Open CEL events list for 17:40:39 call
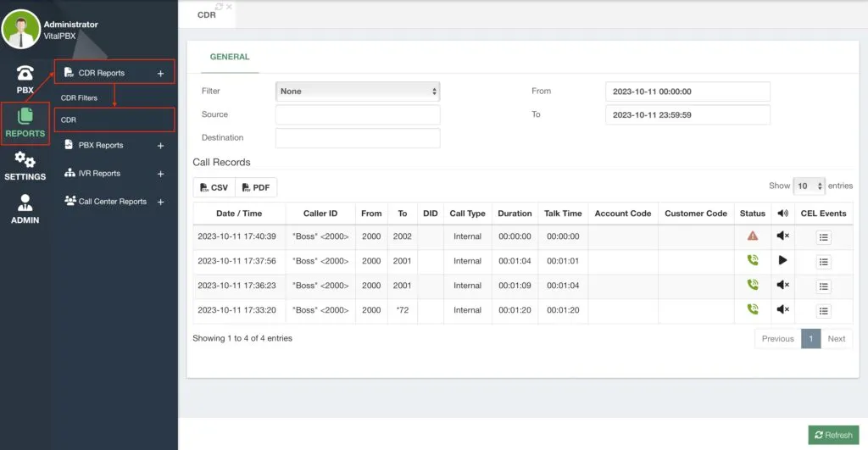 pos(823,237)
